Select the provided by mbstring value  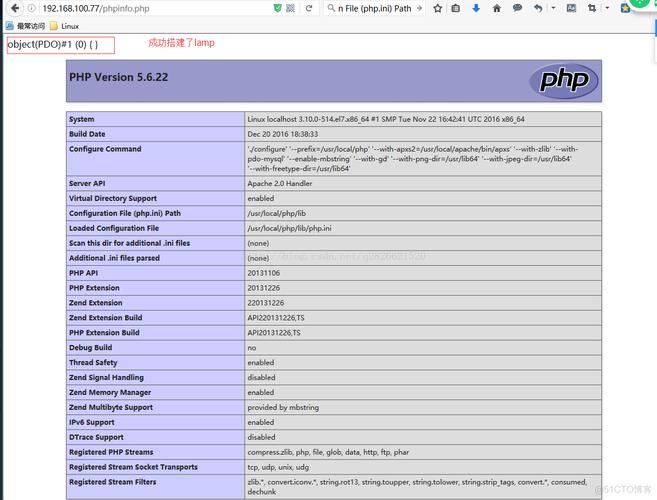click(x=283, y=407)
